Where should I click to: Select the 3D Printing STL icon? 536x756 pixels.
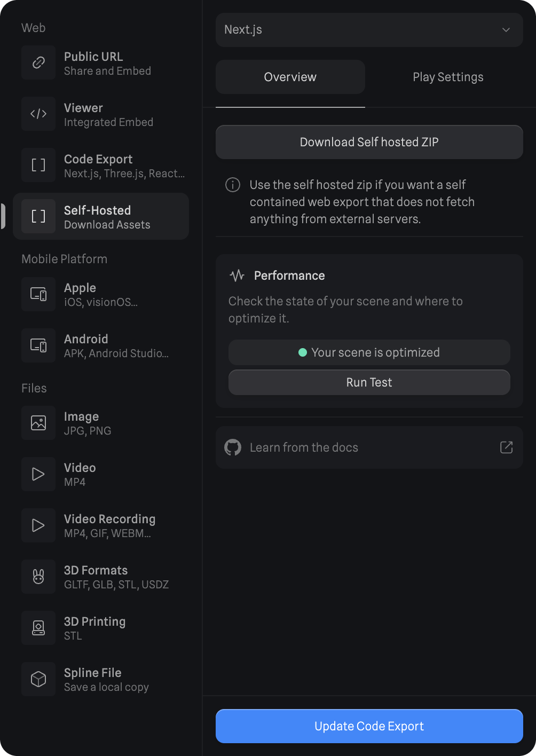pyautogui.click(x=38, y=628)
